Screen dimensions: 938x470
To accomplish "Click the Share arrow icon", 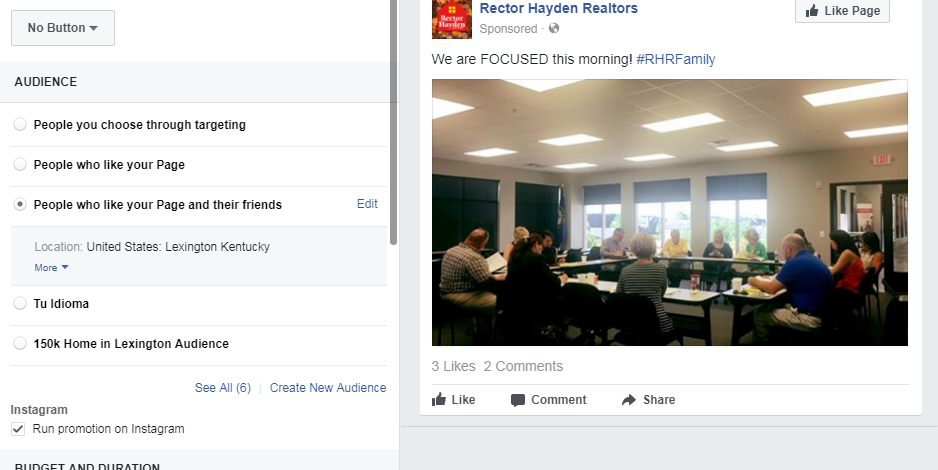I will (x=629, y=399).
